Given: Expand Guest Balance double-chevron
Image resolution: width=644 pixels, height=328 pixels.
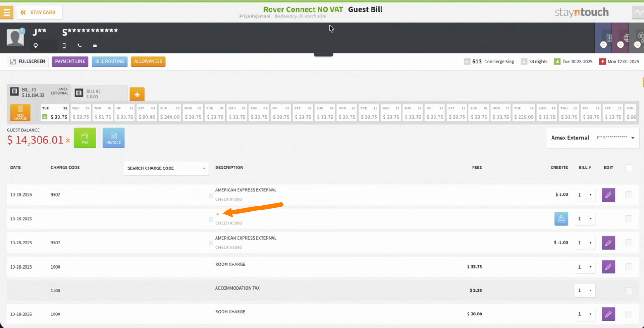Looking at the screenshot, I should (68, 140).
